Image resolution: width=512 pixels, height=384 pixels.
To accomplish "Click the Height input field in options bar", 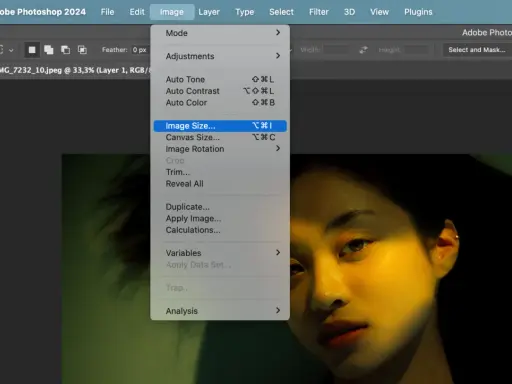I will tap(416, 50).
